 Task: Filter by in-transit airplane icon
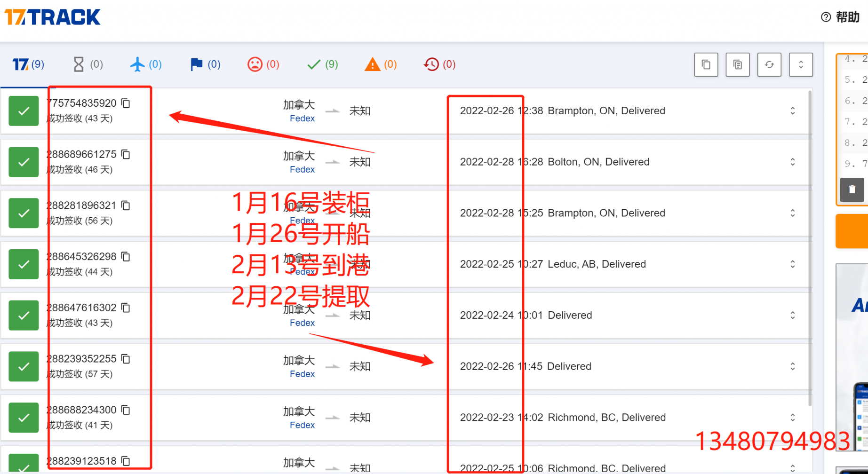coord(146,64)
